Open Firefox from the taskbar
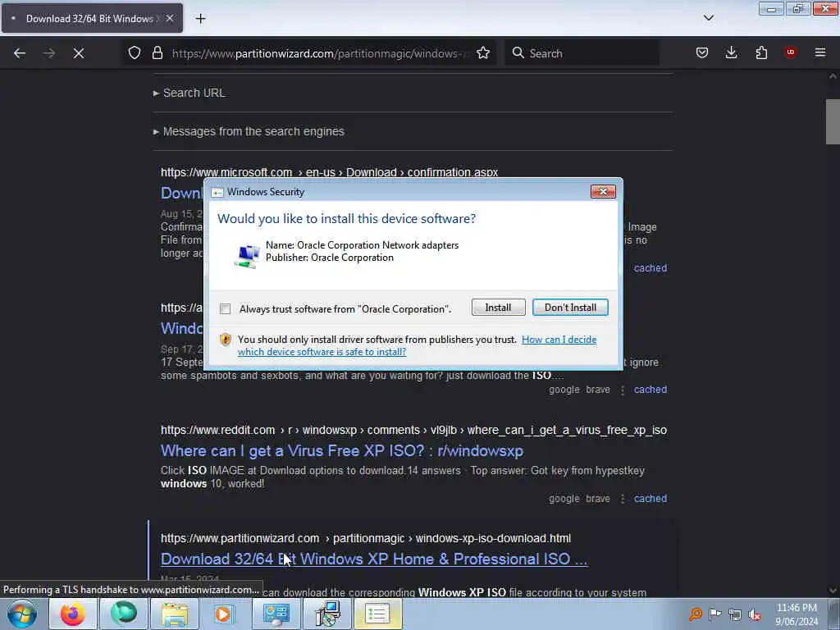 pyautogui.click(x=72, y=614)
